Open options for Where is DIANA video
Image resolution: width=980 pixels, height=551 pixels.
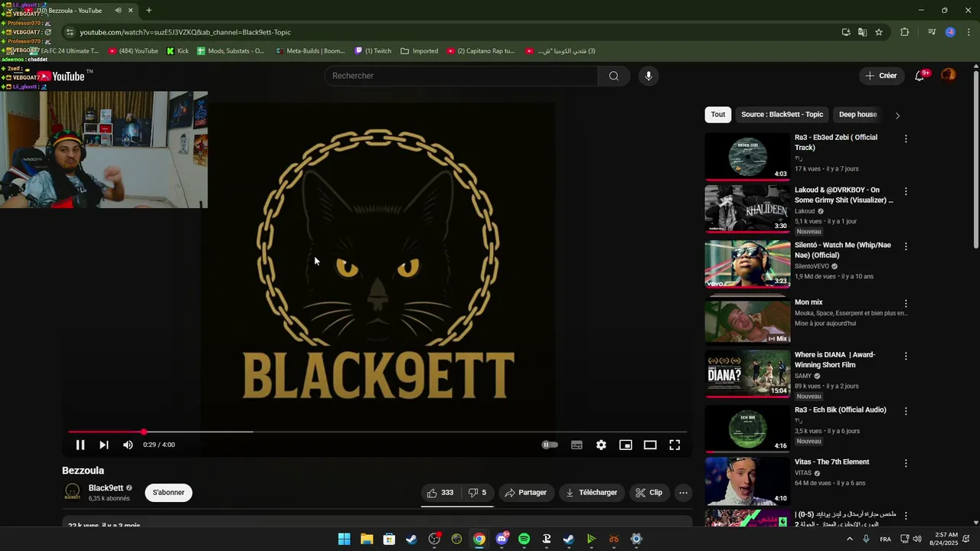(x=906, y=356)
